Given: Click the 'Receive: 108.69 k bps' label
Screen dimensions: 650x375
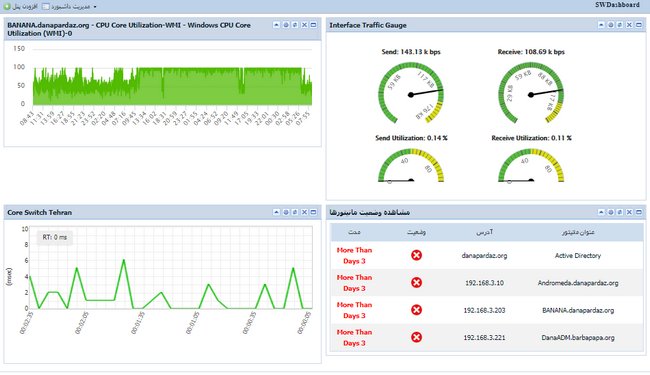Looking at the screenshot, I should (x=531, y=52).
